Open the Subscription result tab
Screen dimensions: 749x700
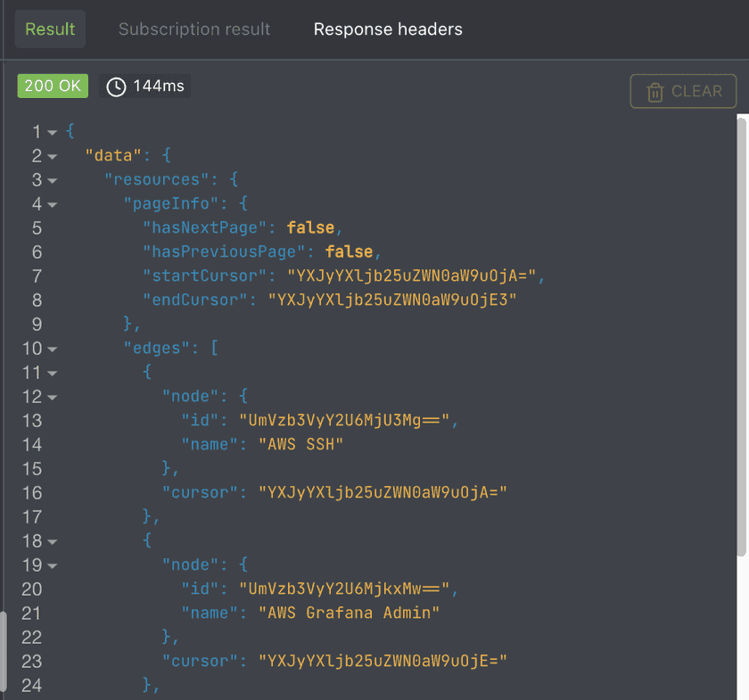pyautogui.click(x=193, y=29)
